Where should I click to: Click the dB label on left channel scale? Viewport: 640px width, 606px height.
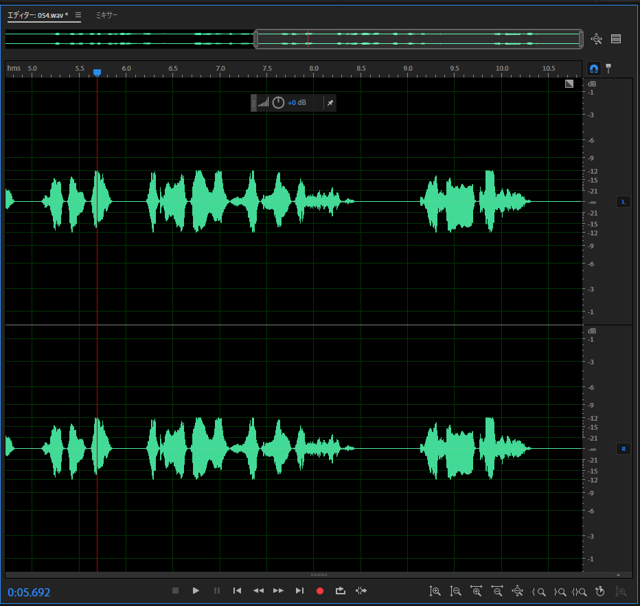592,84
